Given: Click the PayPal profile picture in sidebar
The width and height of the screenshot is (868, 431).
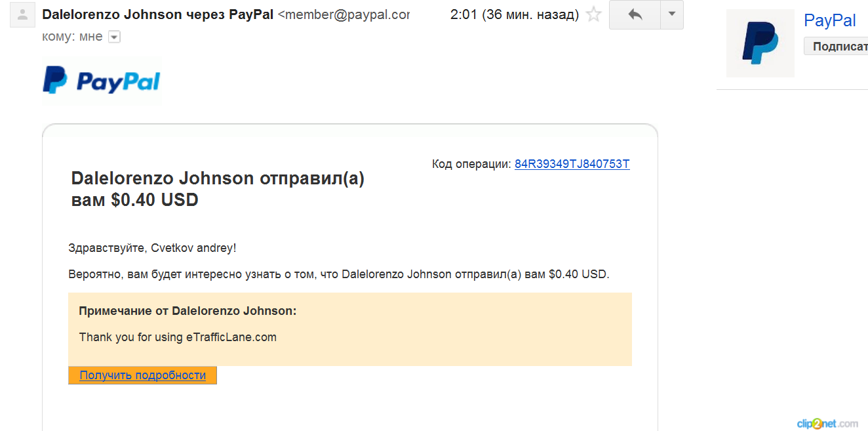Looking at the screenshot, I should [760, 43].
